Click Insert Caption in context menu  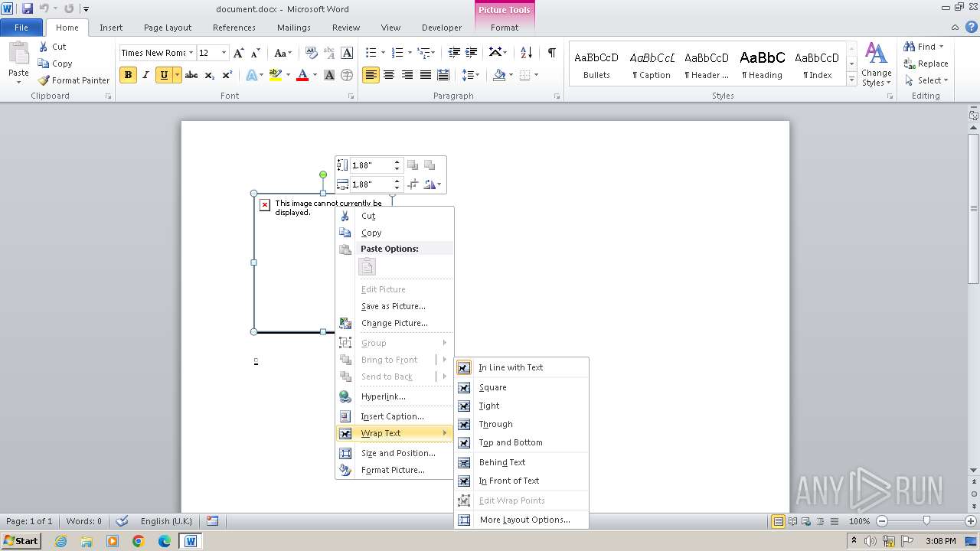click(395, 416)
